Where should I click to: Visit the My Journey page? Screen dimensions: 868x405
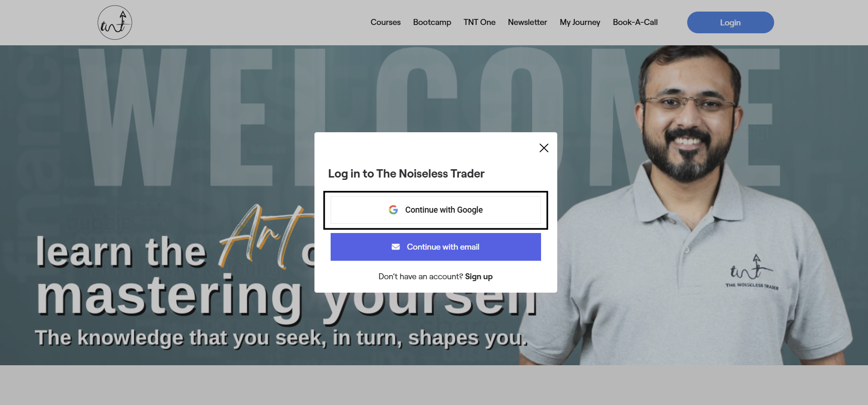pos(580,22)
